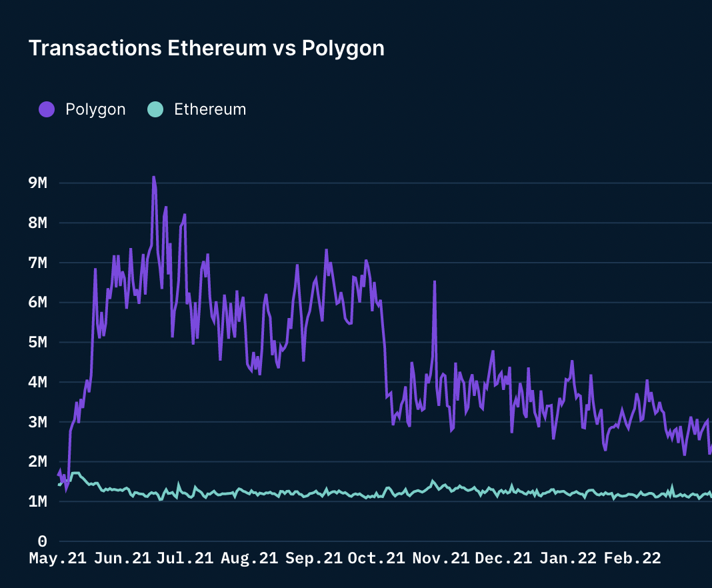
Task: Select the Jan.22 x-axis label
Action: [568, 558]
